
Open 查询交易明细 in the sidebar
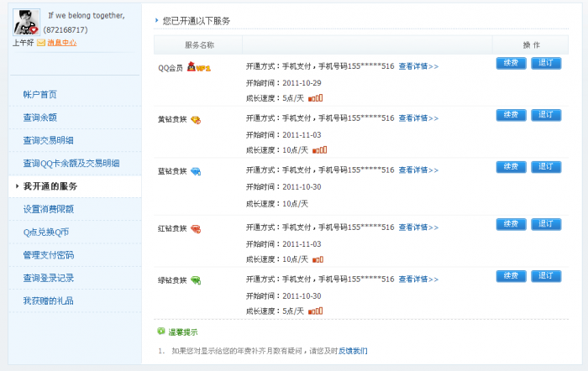(49, 140)
